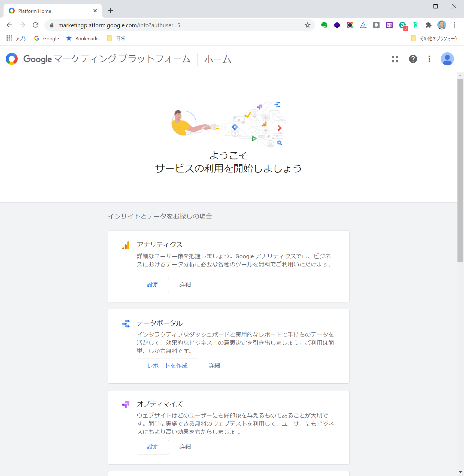Screen dimensions: 464x476
Task: Open Chrome's three-dot menu
Action: [x=455, y=25]
